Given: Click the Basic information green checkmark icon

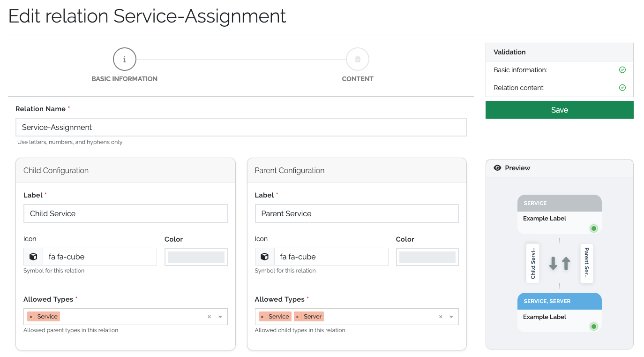Looking at the screenshot, I should click(622, 70).
